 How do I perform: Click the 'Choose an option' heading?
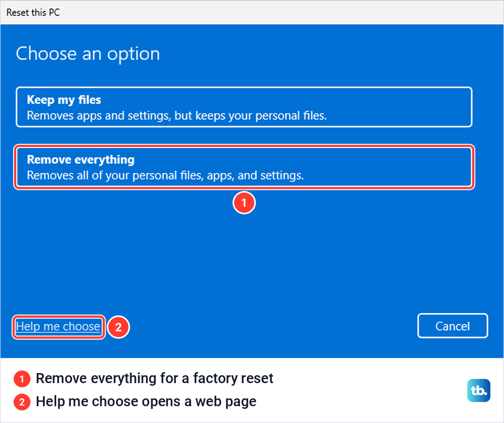[x=88, y=54]
